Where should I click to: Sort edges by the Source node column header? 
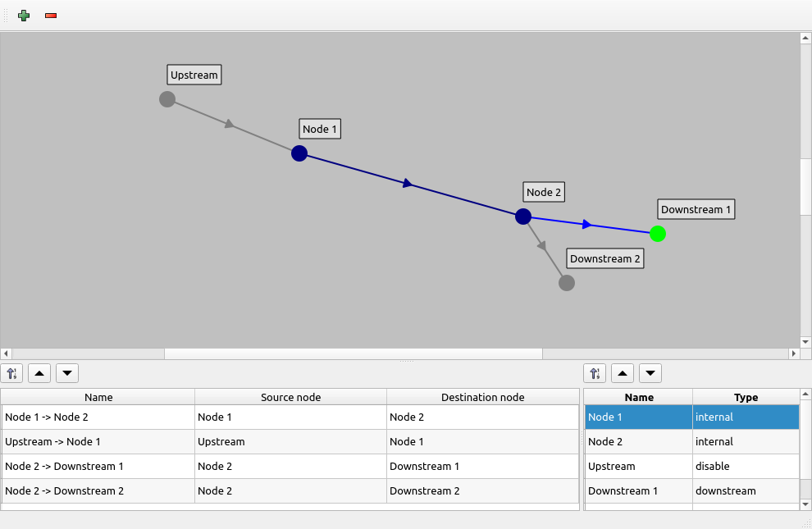tap(290, 397)
